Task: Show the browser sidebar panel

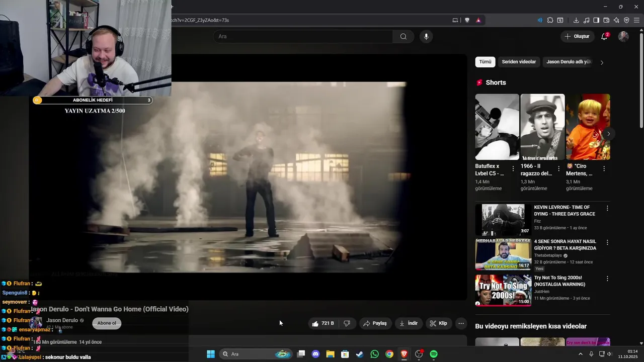Action: tap(596, 20)
